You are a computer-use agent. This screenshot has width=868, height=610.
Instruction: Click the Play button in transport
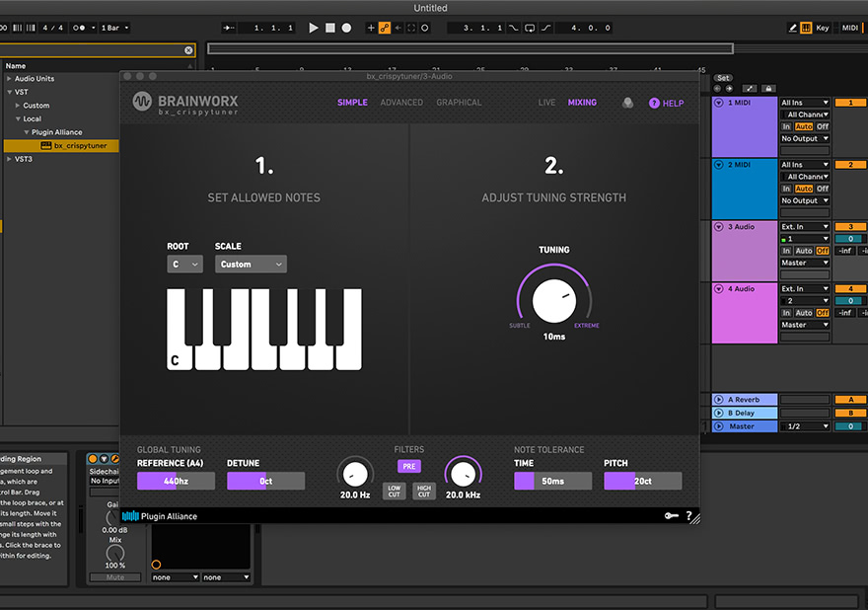pos(314,28)
